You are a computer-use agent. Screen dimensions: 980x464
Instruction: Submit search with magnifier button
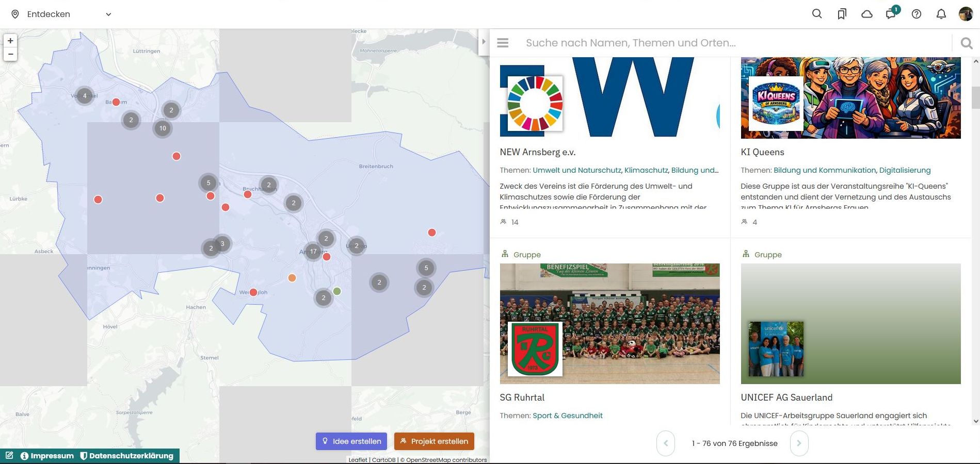(966, 43)
